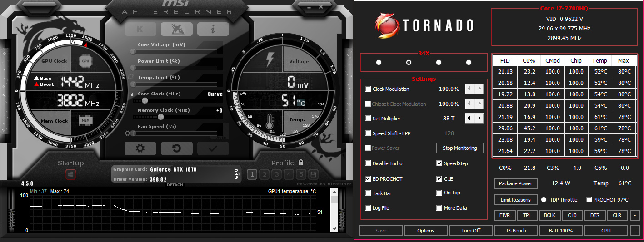Uncheck the SpeedStep checkbox

(x=439, y=163)
